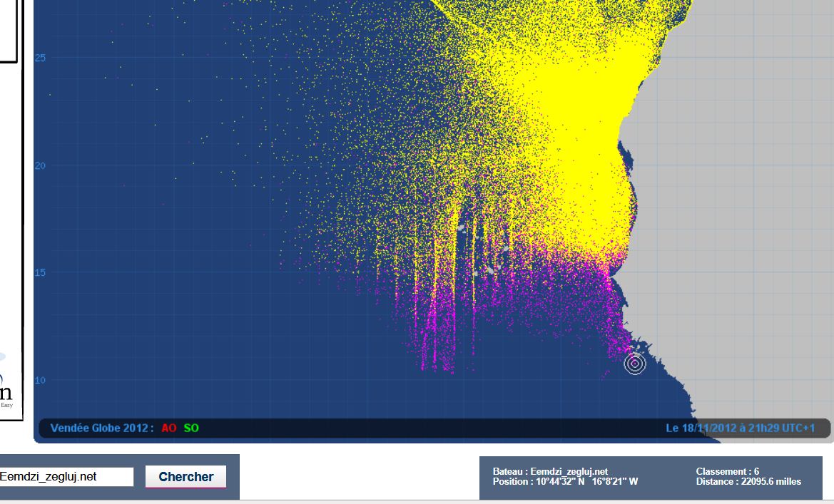Click the Chercher search button
Viewport: 834px width, 504px height.
click(x=185, y=477)
